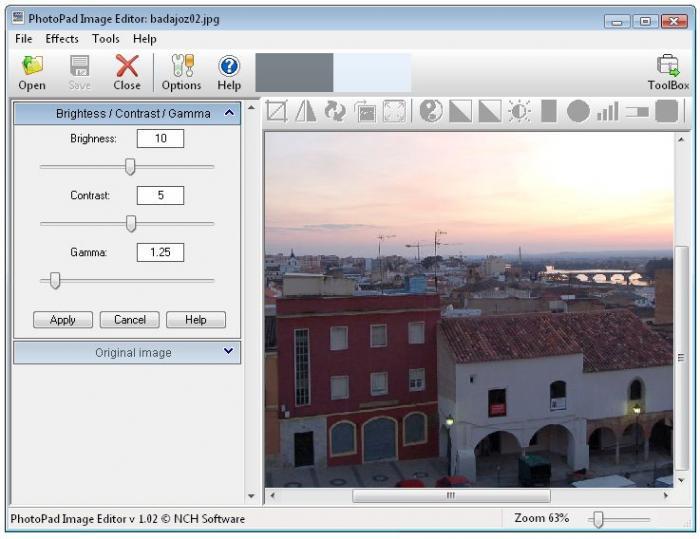
Task: Click the left panel scroll down arrow
Action: click(x=251, y=496)
